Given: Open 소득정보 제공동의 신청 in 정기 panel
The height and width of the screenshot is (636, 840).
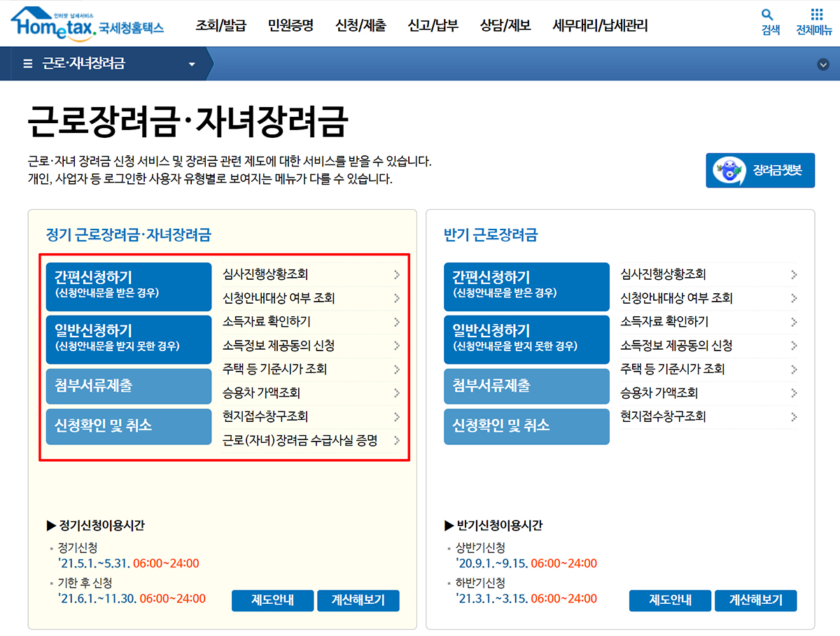Looking at the screenshot, I should 311,346.
